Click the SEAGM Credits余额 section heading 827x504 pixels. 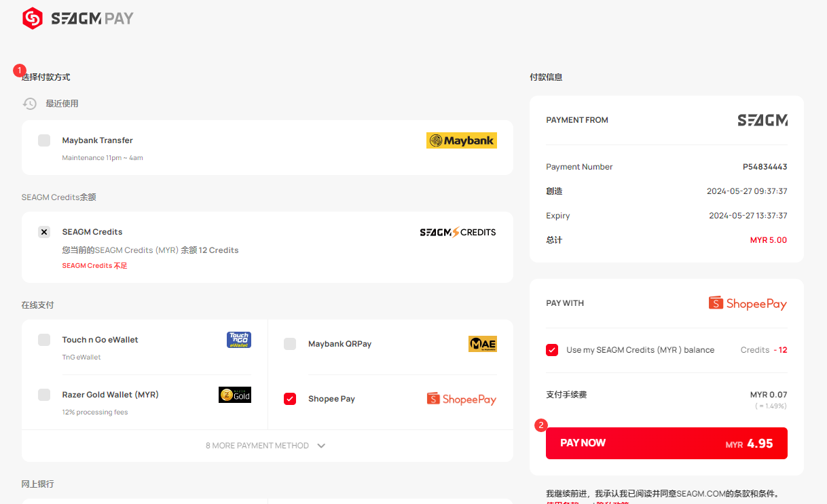point(59,197)
